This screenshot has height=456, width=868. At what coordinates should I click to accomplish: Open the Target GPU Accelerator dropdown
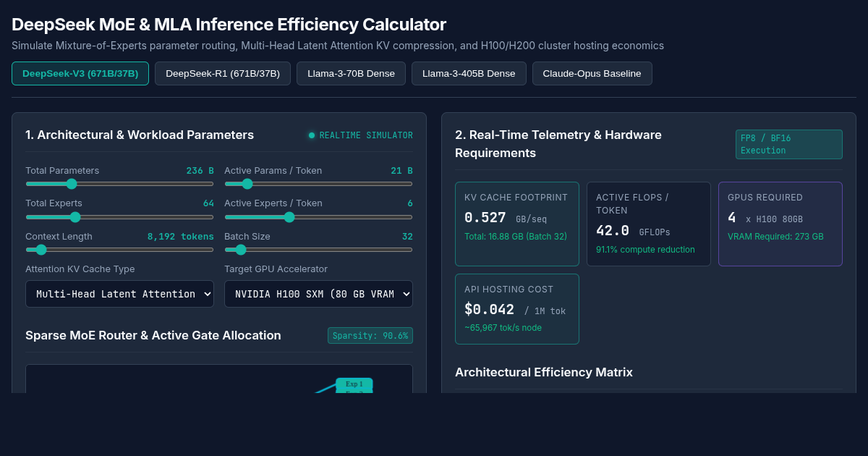click(x=318, y=294)
